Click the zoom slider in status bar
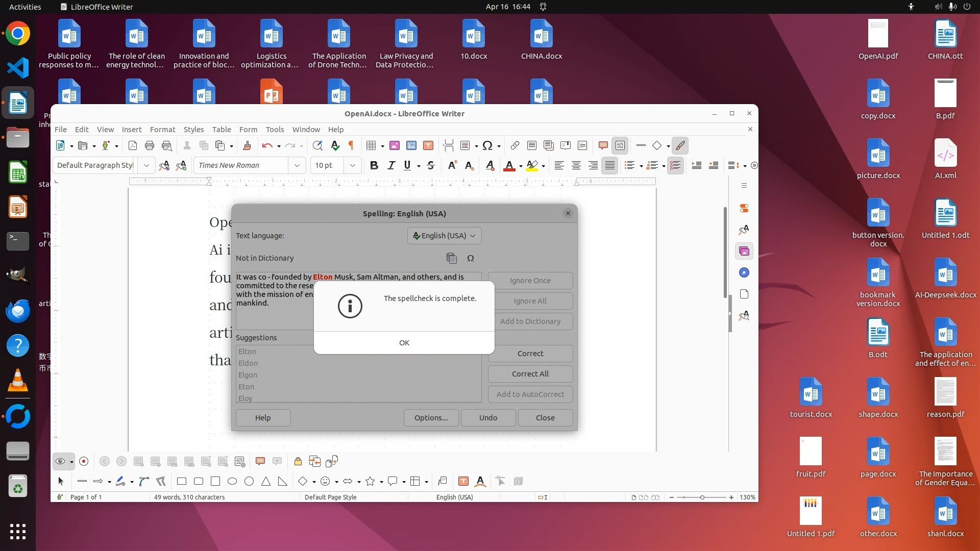The width and height of the screenshot is (980, 551). (702, 497)
